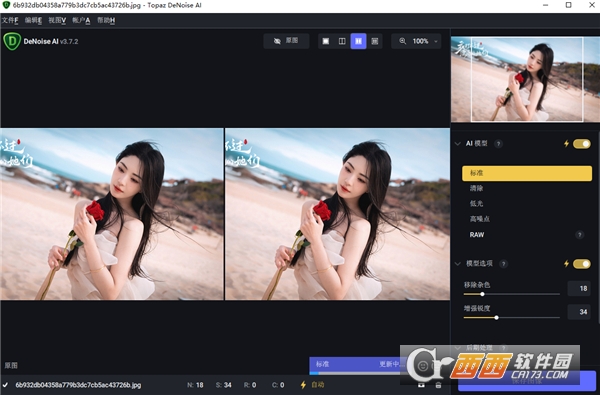The image size is (600, 395).
Task: Select the side-by-side view layout
Action: click(x=359, y=41)
